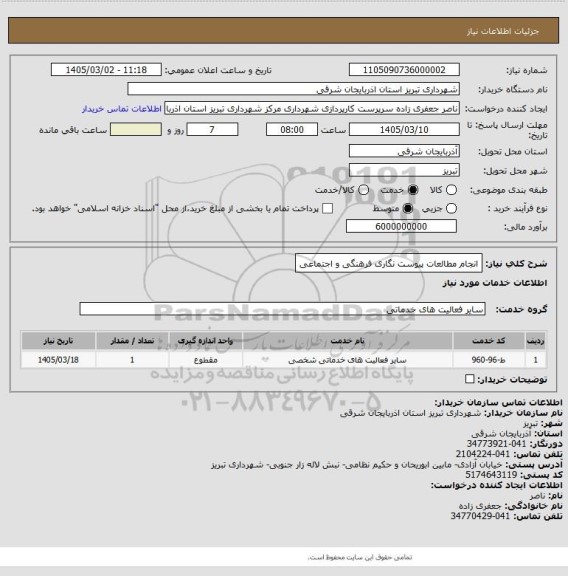
Task: Choose the متوسط purchase process option
Action: [408, 209]
